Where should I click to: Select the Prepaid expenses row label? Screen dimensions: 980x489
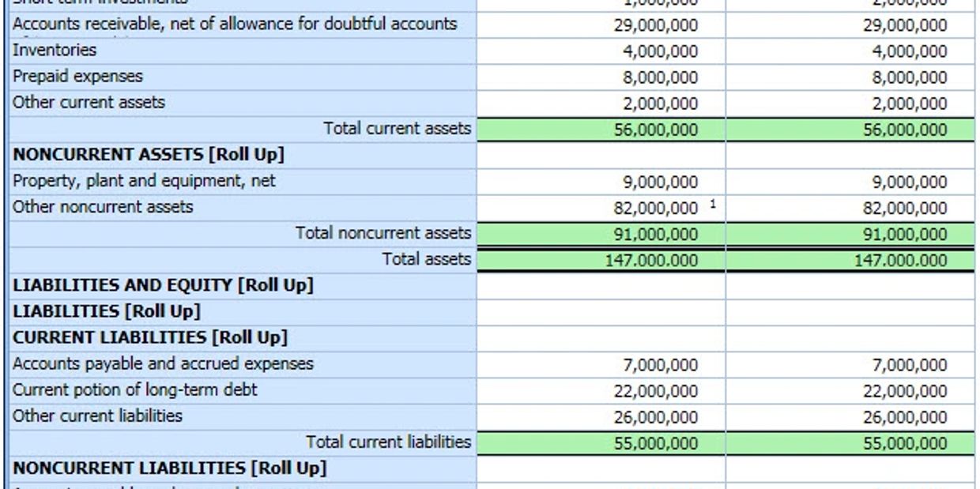tap(77, 77)
